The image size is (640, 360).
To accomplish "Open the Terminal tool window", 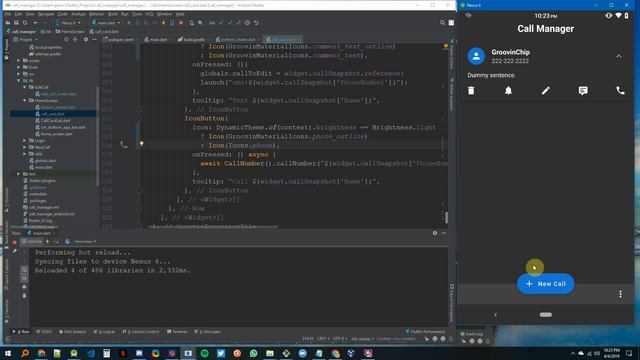I will (x=177, y=332).
